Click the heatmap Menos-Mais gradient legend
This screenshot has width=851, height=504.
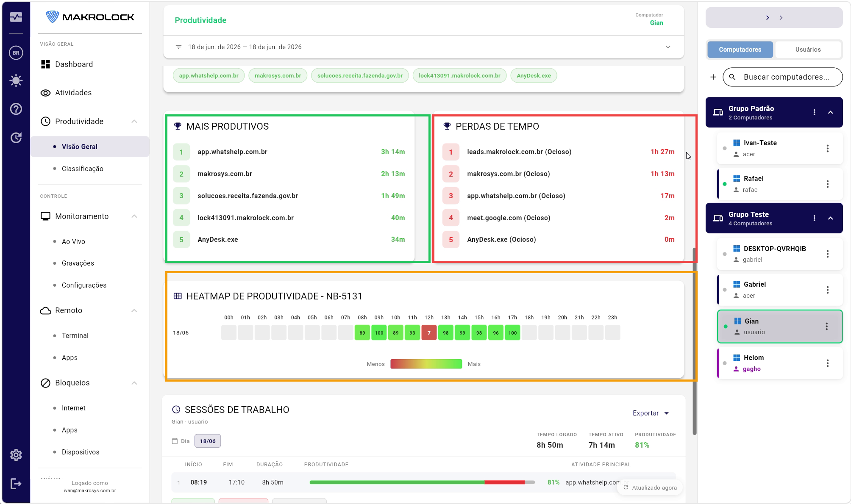[x=426, y=364]
